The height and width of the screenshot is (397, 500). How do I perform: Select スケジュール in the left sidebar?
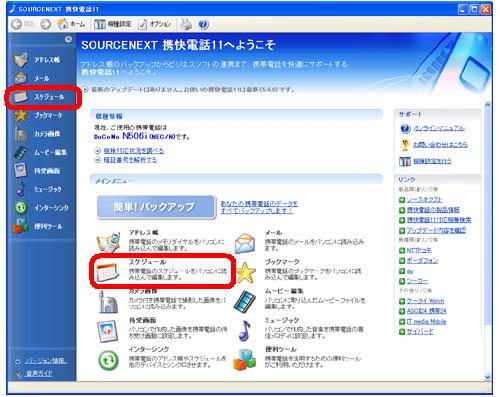(39, 97)
